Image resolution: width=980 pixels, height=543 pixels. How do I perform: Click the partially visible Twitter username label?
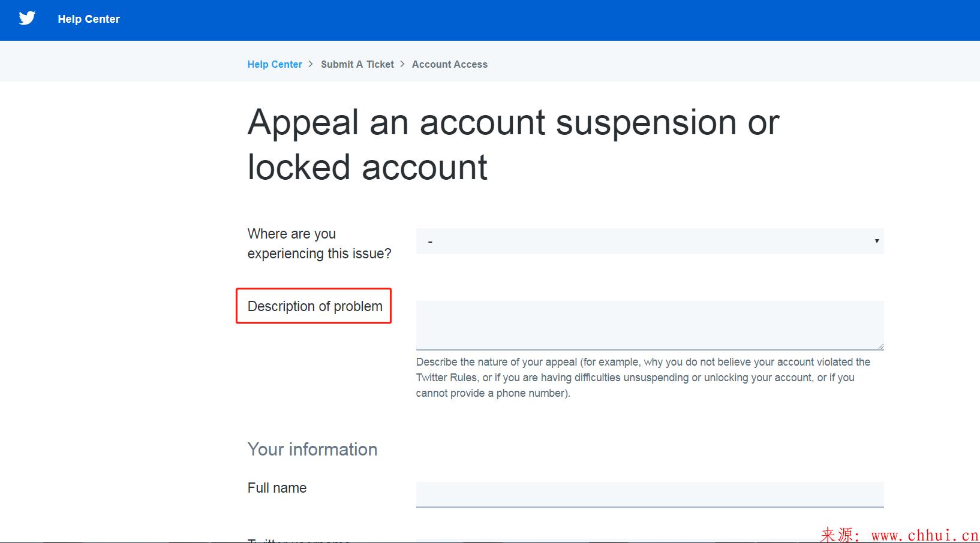coord(299,540)
